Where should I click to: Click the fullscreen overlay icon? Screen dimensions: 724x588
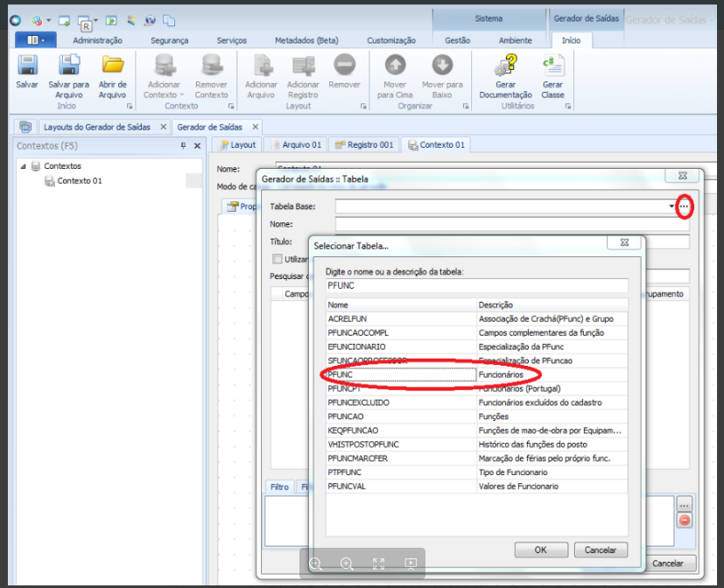click(x=378, y=563)
